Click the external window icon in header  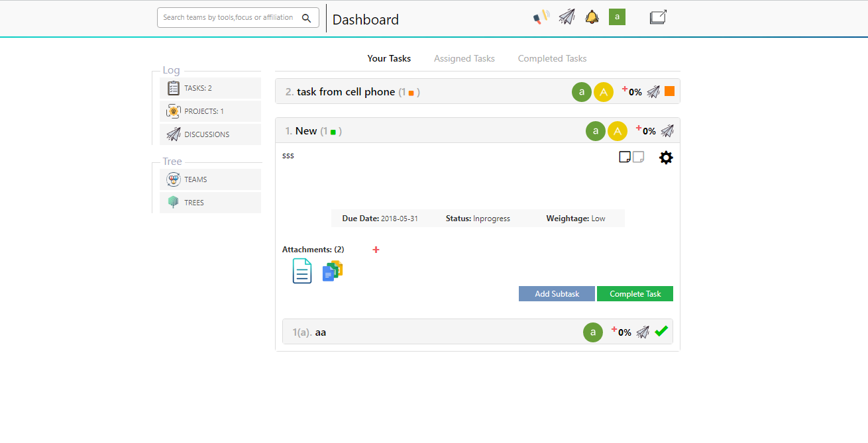[658, 17]
